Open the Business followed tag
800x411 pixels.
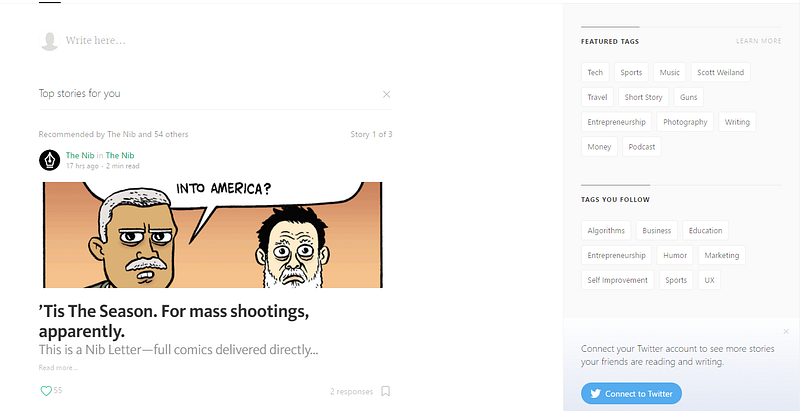tap(657, 230)
